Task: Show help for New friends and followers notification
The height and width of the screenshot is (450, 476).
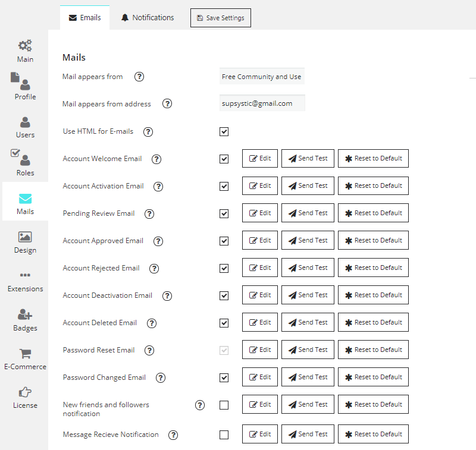Action: point(200,405)
